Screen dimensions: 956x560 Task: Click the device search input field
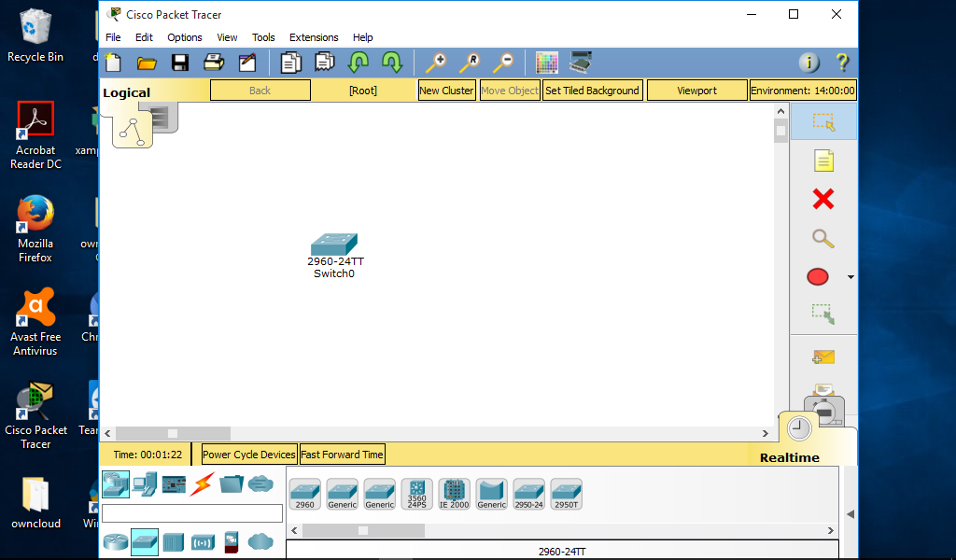[192, 513]
